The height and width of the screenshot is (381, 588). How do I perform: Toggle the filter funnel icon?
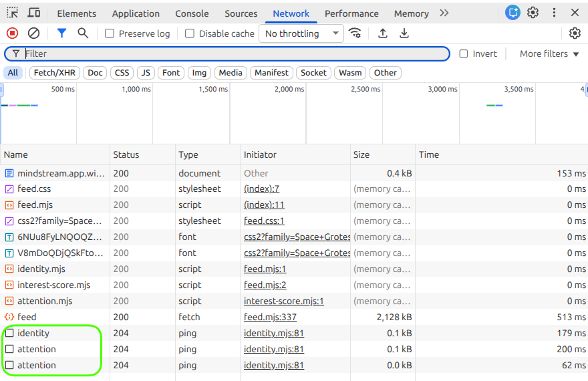click(61, 33)
